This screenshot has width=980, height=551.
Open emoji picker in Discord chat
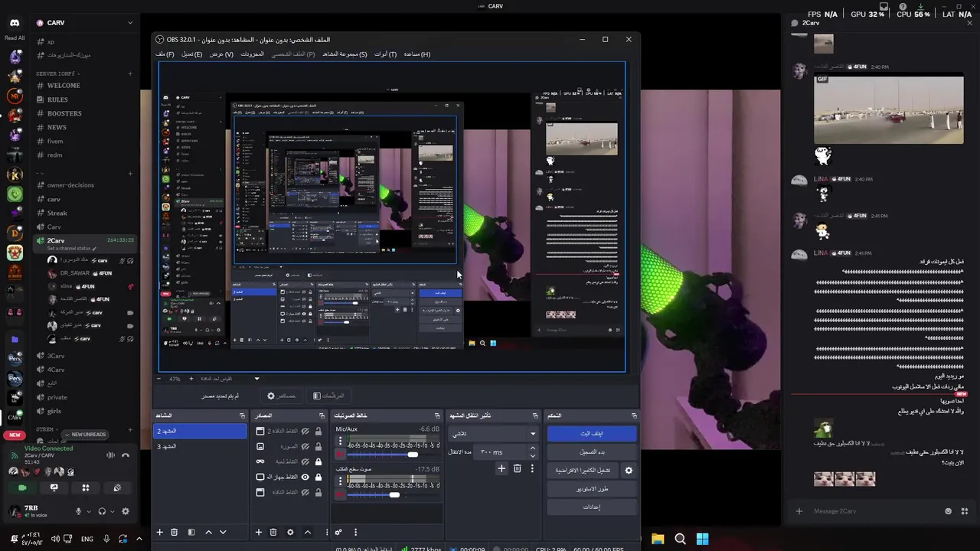[949, 511]
